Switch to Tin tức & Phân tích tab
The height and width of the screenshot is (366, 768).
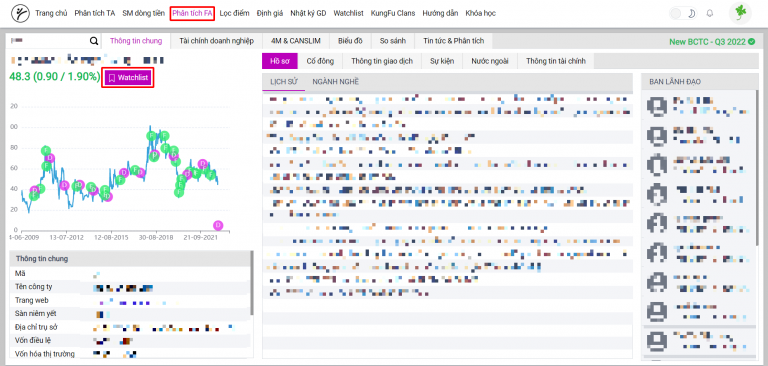(453, 41)
